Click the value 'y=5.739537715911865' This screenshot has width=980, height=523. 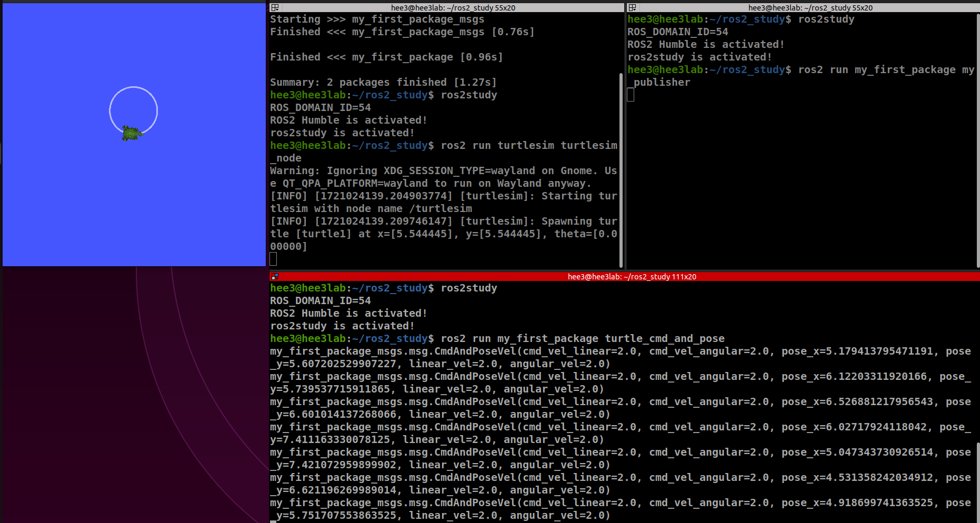point(330,389)
